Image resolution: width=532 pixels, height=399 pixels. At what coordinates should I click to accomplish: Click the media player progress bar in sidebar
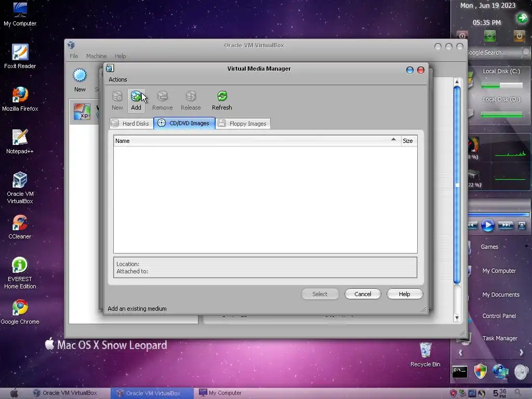coord(499,215)
